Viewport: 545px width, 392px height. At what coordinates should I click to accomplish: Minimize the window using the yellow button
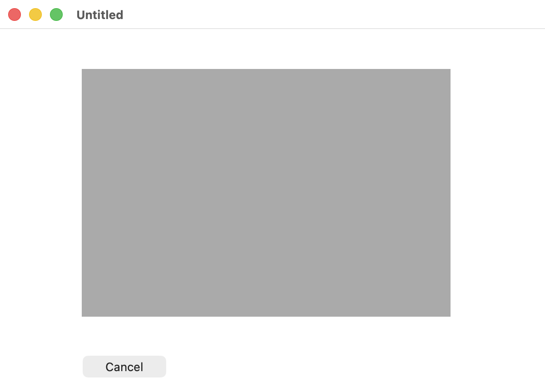tap(35, 15)
